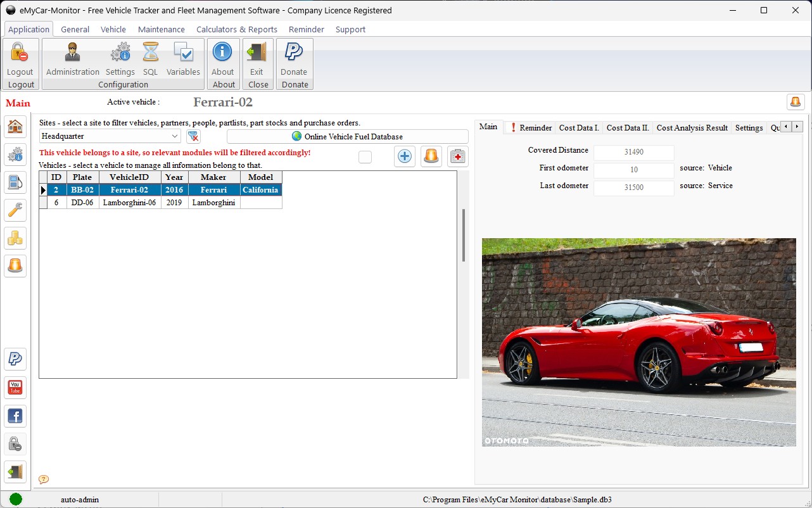The height and width of the screenshot is (508, 812).
Task: Click the blue plus add vehicle icon
Action: (404, 156)
